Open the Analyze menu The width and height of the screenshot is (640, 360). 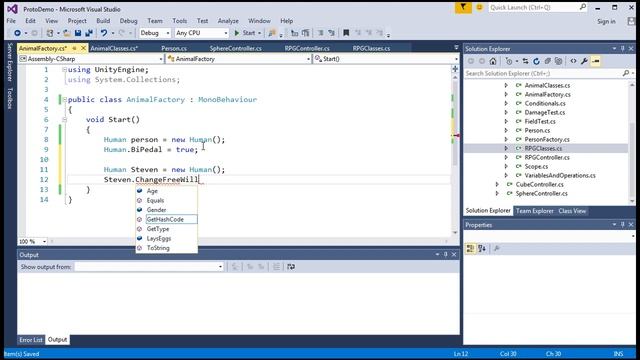click(228, 21)
